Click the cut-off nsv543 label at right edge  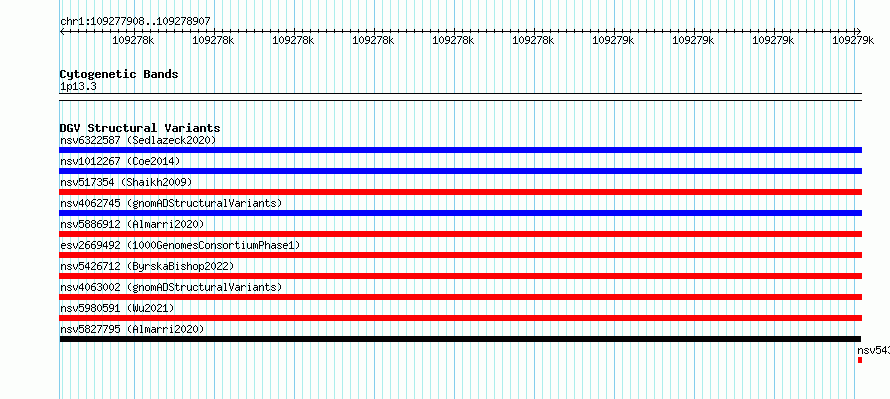(874, 350)
